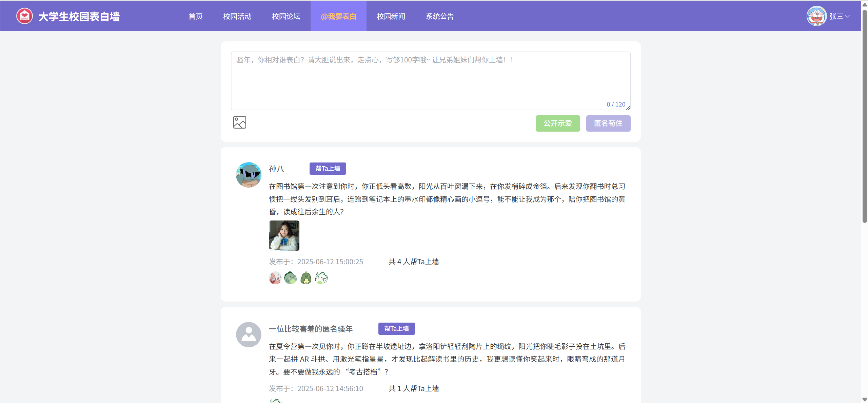Click 孙八's Squirtle avatar
Viewport: 868px width, 403px height.
(x=249, y=175)
